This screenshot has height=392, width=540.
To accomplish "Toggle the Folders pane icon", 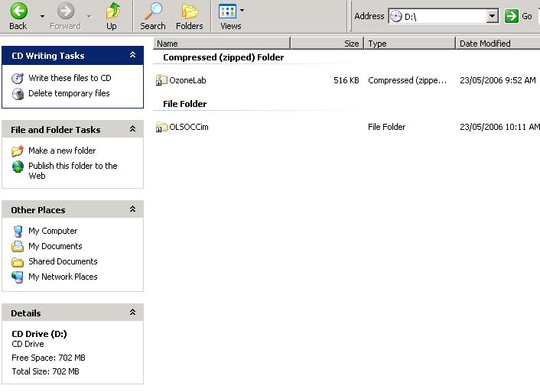I will pyautogui.click(x=190, y=11).
